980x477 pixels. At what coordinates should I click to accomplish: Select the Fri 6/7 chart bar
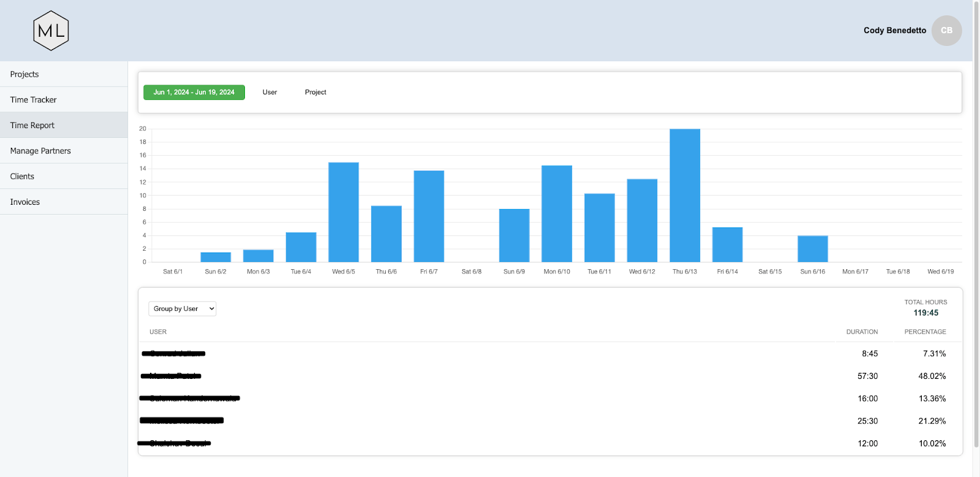click(x=429, y=216)
